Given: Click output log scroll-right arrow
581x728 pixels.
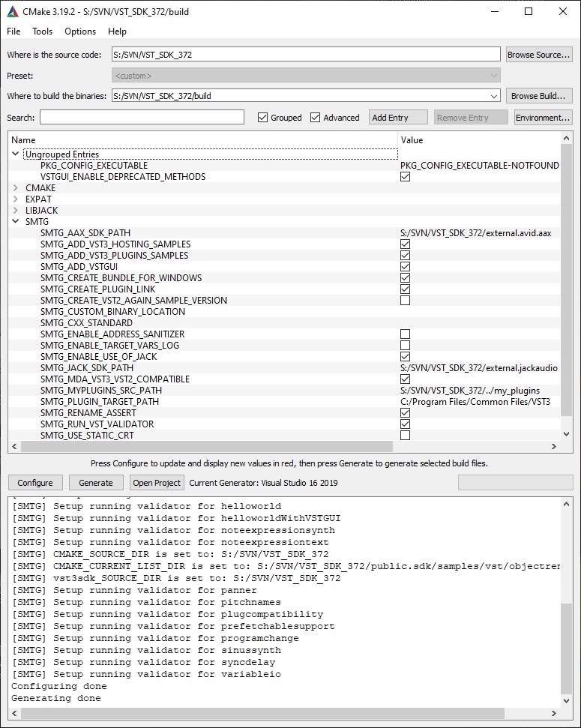Looking at the screenshot, I should coord(553,713).
